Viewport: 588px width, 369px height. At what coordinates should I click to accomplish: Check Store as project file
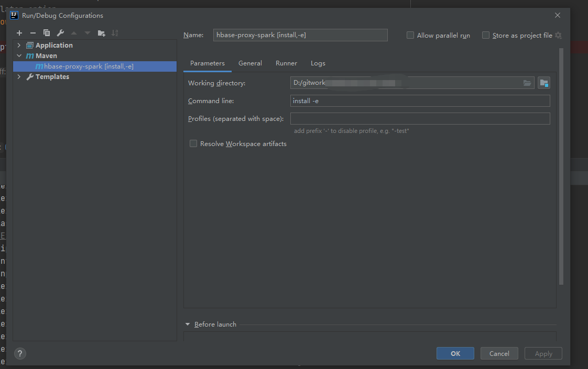click(x=485, y=35)
